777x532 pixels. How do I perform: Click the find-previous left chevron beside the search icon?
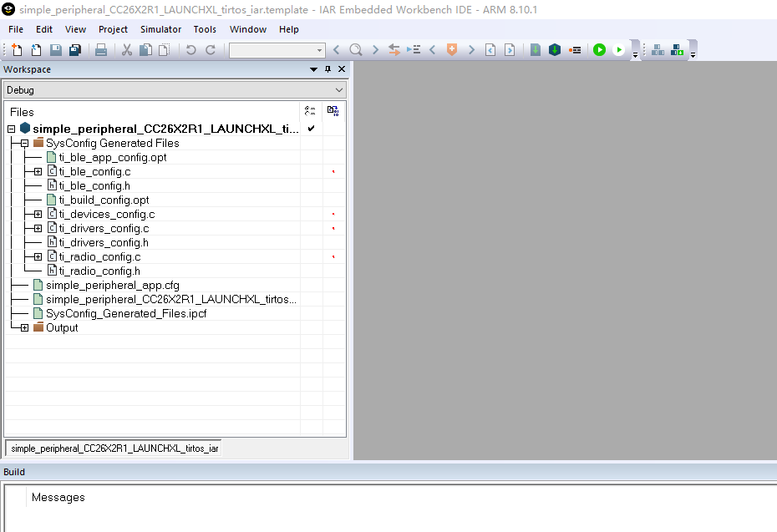click(337, 49)
